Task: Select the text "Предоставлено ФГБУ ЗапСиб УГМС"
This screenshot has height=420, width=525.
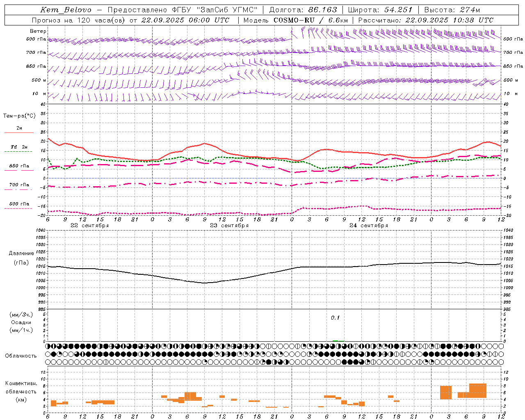Action: 182,10
